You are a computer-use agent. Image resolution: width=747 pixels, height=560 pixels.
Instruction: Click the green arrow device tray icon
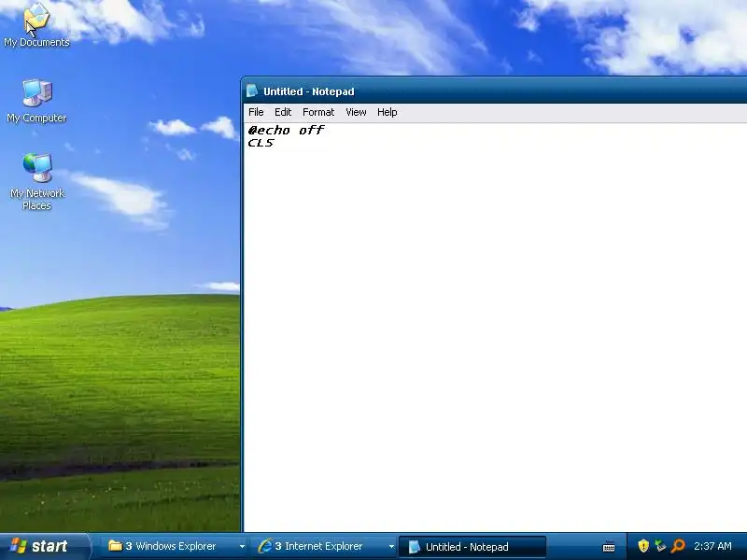point(660,546)
